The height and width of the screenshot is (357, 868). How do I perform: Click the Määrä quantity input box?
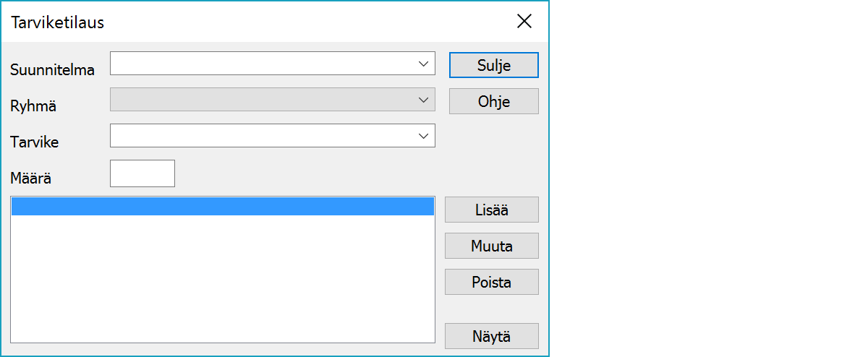pos(142,173)
